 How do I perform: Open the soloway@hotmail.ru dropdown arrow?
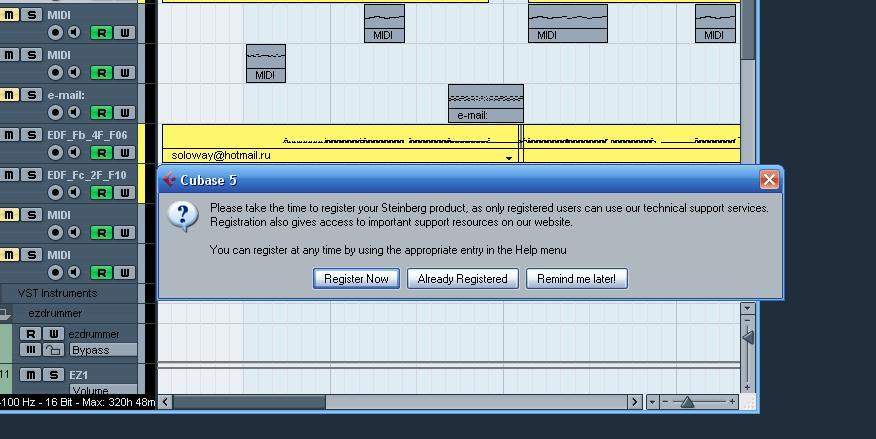[x=508, y=158]
